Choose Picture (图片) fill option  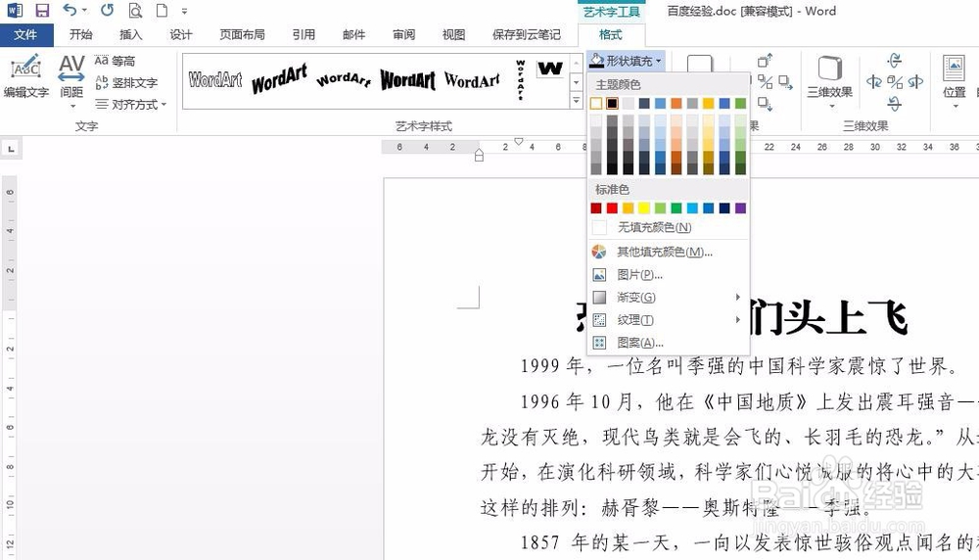point(668,275)
